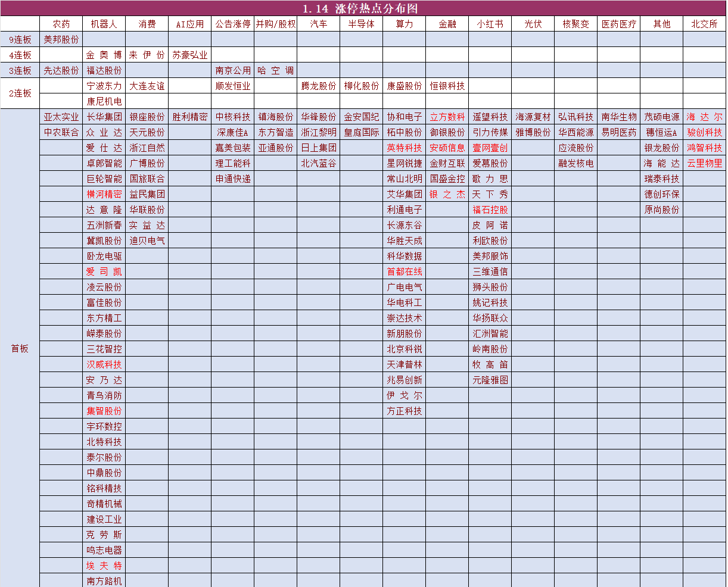
Task: Click the cell 中农联合
Action: coord(61,132)
